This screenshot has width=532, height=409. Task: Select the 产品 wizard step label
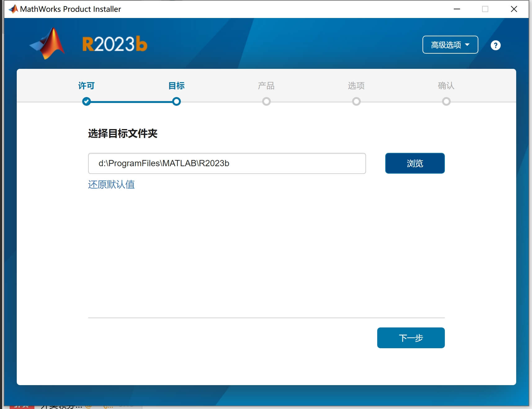266,86
